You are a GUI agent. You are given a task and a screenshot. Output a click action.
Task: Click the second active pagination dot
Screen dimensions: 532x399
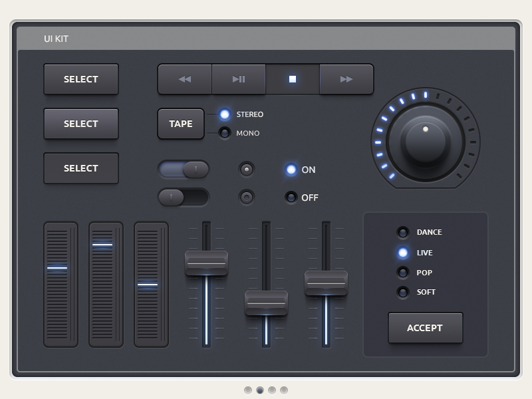pyautogui.click(x=260, y=390)
